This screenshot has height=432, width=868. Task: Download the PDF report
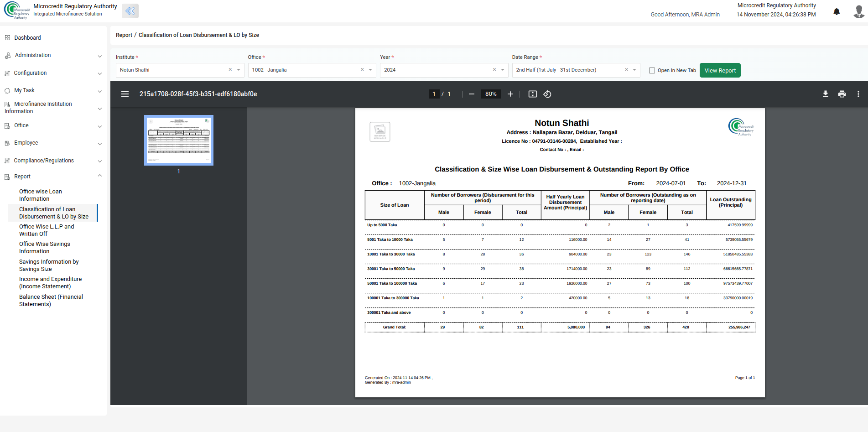[826, 94]
